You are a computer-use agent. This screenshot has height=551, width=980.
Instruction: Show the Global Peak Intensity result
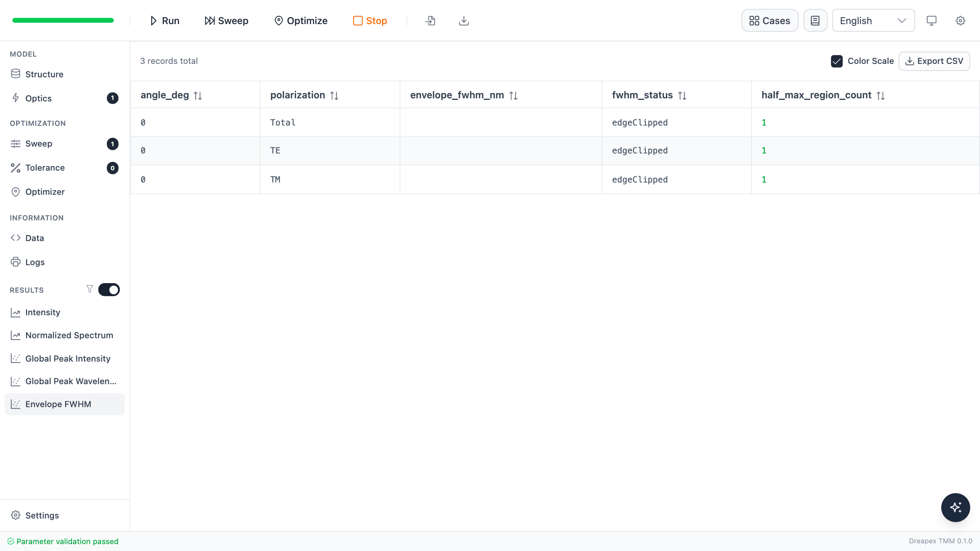click(x=64, y=359)
